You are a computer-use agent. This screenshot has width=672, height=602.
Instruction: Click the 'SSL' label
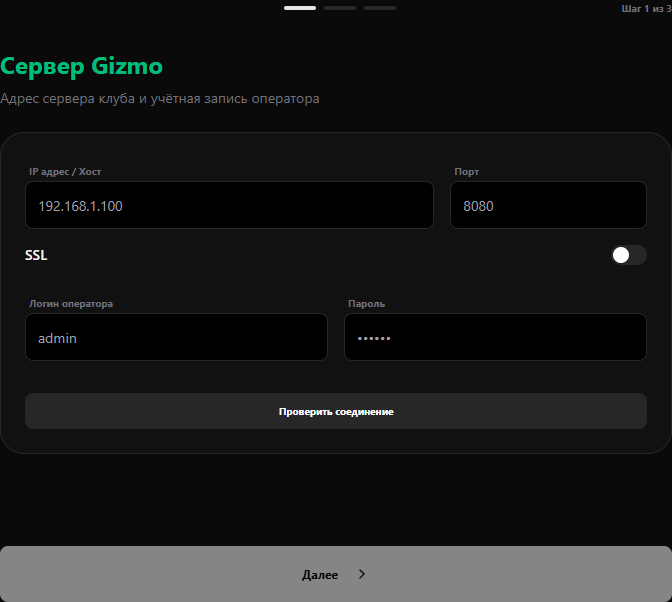(36, 255)
